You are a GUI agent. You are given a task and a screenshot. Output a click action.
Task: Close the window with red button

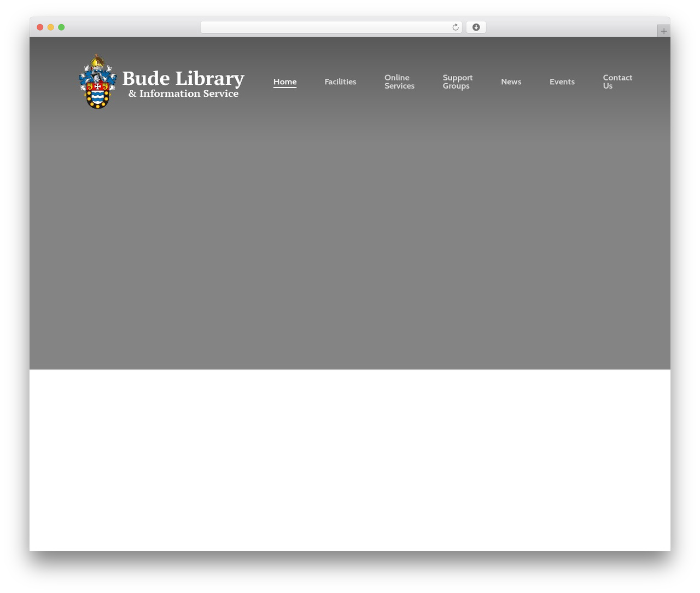40,27
